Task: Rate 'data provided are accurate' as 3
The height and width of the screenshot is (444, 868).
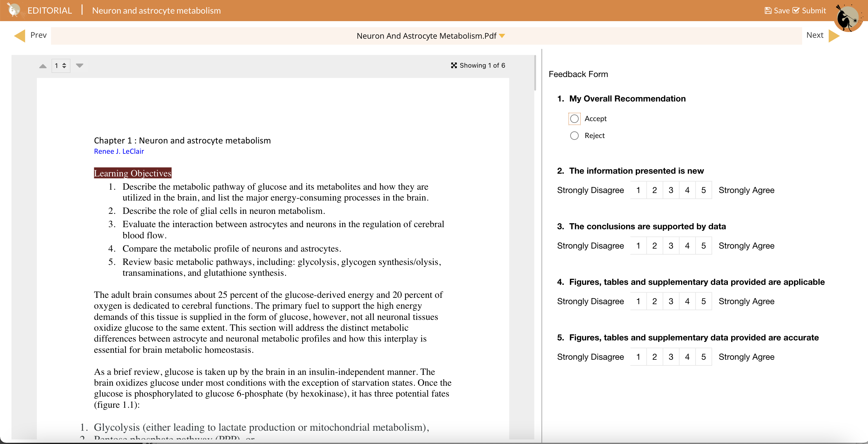Action: click(671, 357)
